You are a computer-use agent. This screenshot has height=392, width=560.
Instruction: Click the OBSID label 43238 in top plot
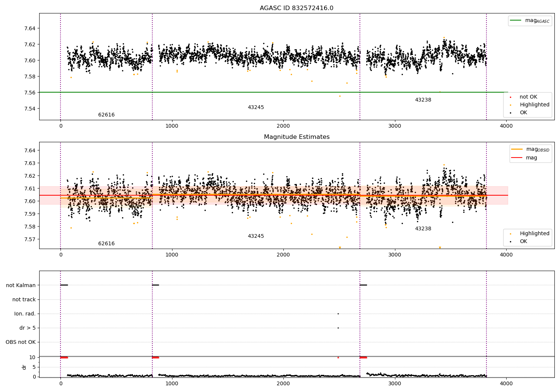click(423, 100)
